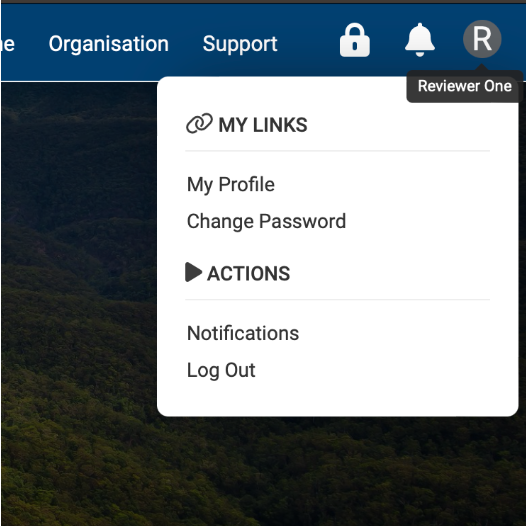Open the Organisation menu
The image size is (526, 526).
click(x=109, y=44)
